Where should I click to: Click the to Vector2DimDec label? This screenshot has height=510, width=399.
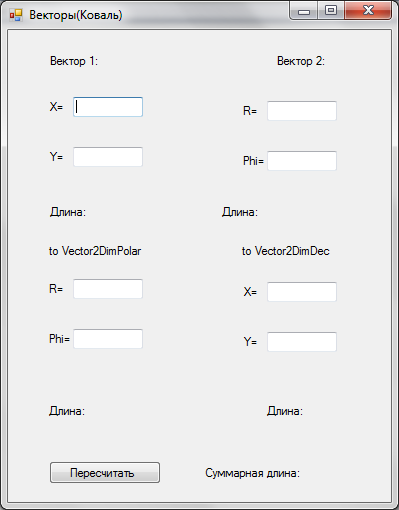click(286, 251)
